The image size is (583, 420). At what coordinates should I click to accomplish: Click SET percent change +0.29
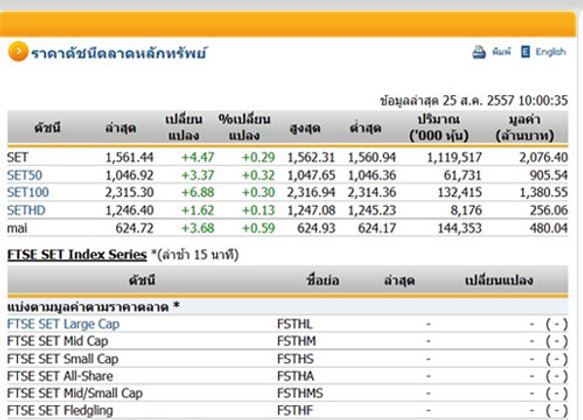tap(258, 158)
